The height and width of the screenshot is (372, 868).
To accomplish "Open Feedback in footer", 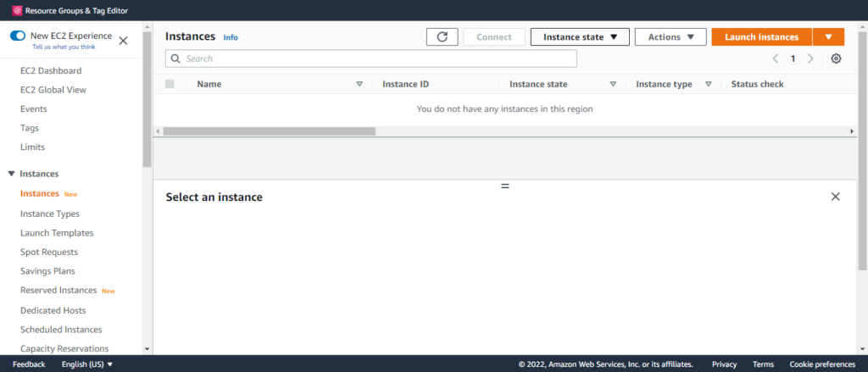I will coord(29,364).
